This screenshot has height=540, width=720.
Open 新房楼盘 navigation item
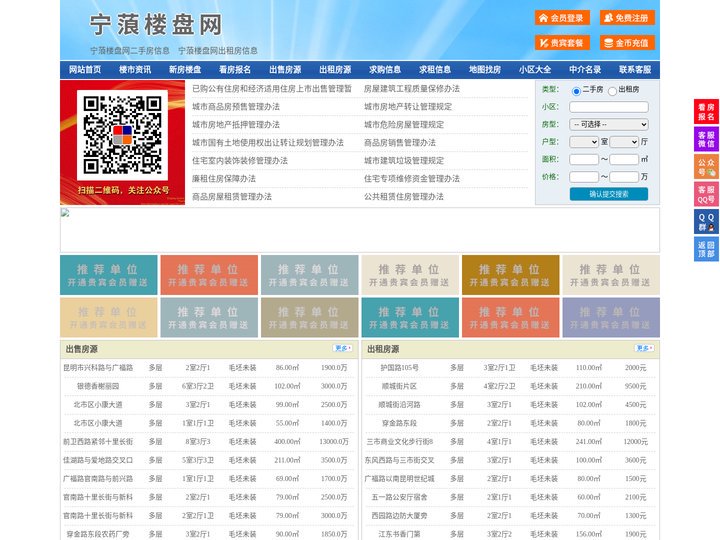pos(185,70)
